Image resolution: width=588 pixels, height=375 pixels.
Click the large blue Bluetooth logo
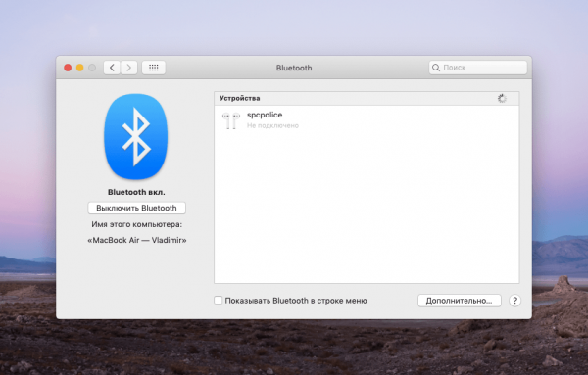[136, 136]
